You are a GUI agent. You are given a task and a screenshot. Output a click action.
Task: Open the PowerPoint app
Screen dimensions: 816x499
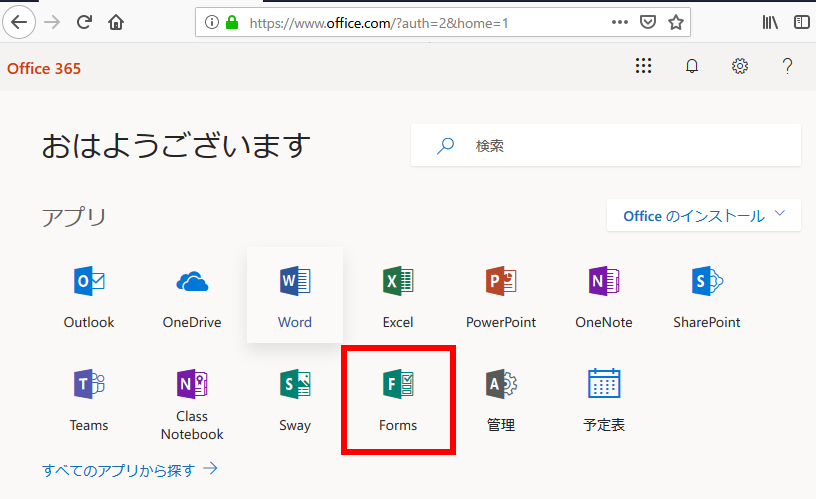tap(501, 295)
